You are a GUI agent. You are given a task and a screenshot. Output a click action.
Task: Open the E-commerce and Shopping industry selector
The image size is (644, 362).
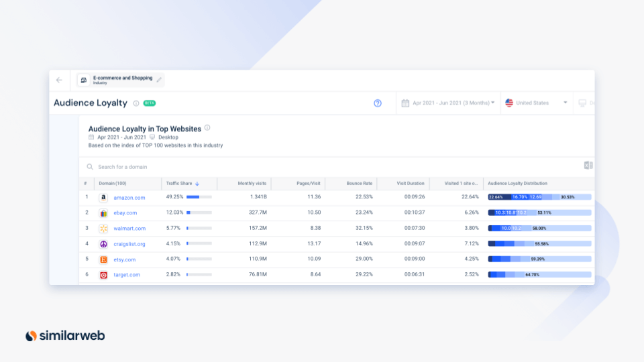pos(121,80)
